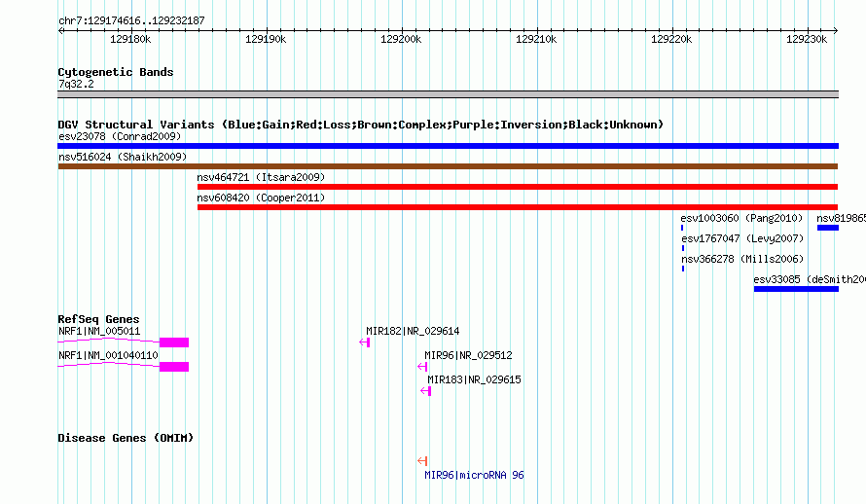This screenshot has width=866, height=504.
Task: Open the blue MIR96|microRNA 96 OMIM link
Action: (x=475, y=475)
